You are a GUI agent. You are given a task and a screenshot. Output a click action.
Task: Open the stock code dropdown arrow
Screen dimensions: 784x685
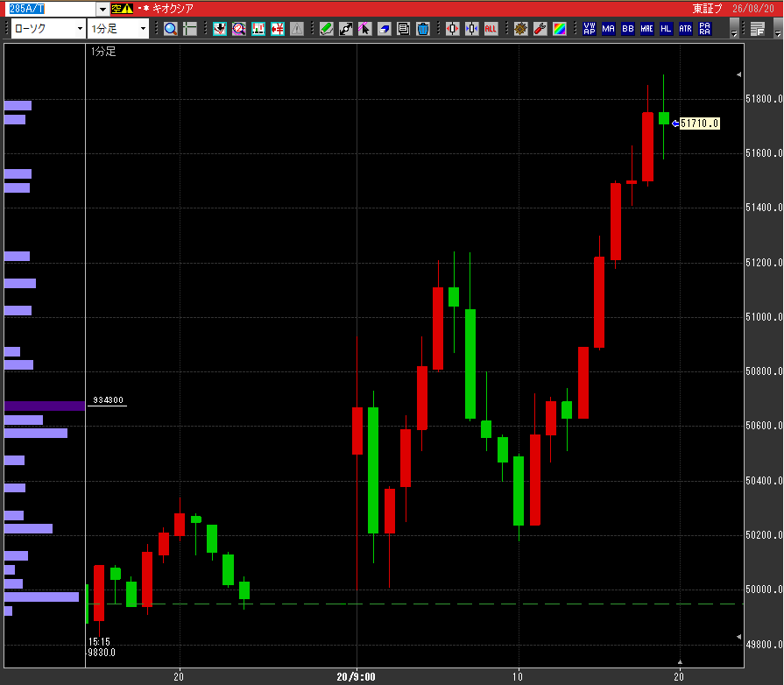pyautogui.click(x=102, y=9)
